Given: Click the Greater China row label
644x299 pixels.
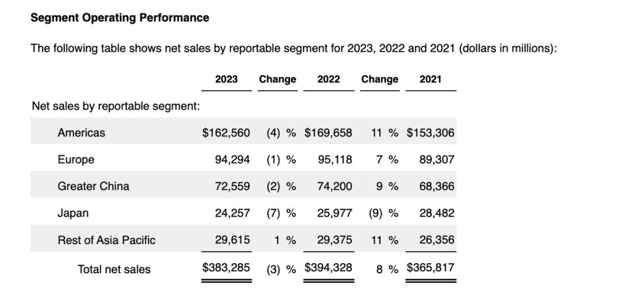Looking at the screenshot, I should pyautogui.click(x=93, y=186).
